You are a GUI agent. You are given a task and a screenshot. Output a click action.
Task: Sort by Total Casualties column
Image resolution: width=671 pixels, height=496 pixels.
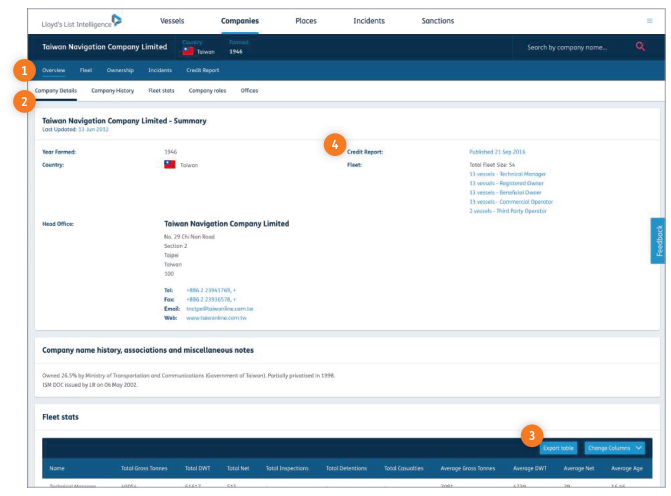coord(404,469)
